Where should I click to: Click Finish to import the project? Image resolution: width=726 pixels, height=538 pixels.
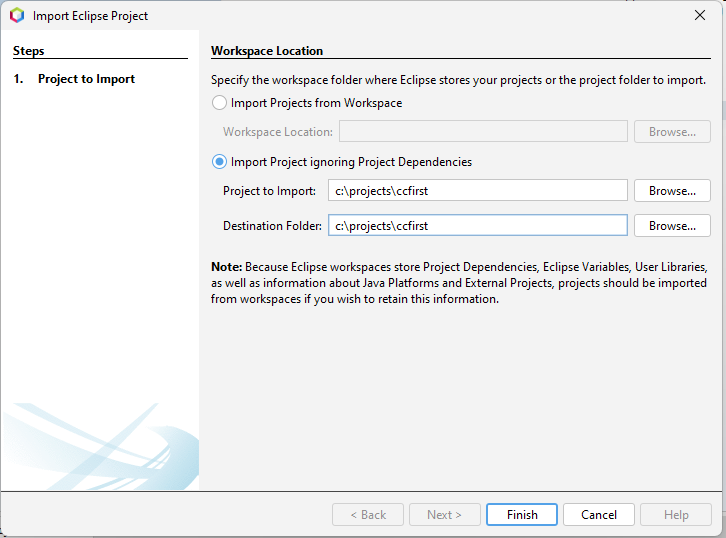click(522, 515)
